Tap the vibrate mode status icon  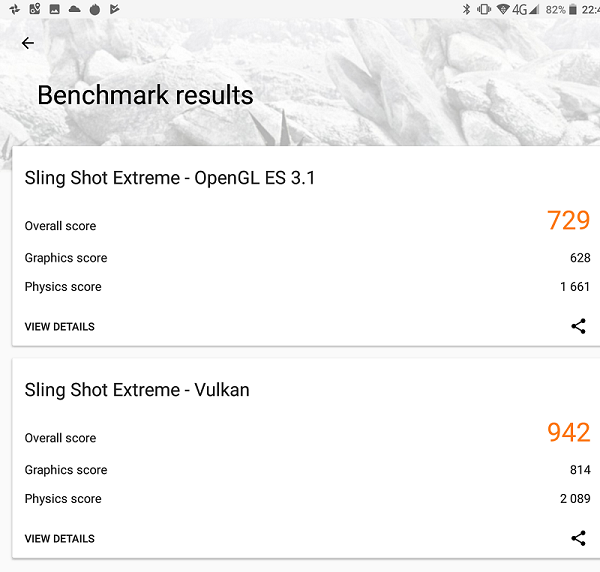tap(484, 9)
